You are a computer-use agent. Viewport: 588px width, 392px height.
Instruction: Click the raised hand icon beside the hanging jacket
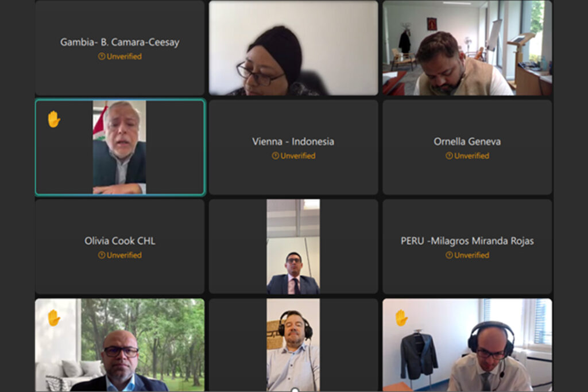tap(401, 318)
